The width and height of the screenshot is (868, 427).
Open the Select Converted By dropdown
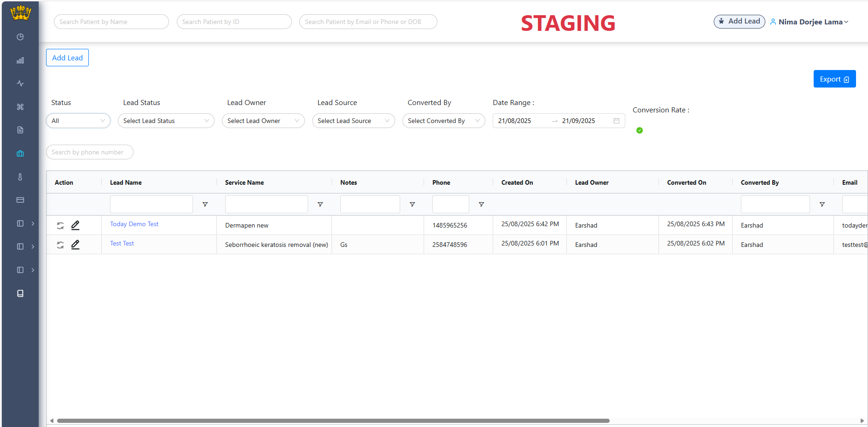point(443,121)
